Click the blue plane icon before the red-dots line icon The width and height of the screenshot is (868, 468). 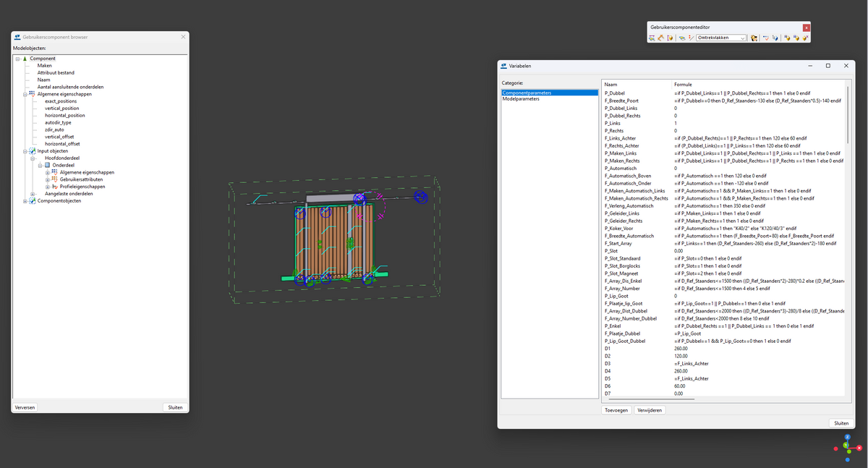point(682,38)
